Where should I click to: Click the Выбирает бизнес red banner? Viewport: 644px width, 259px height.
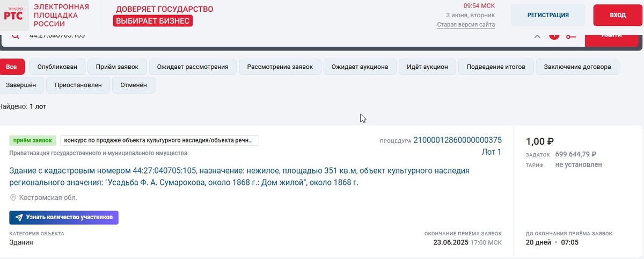153,21
